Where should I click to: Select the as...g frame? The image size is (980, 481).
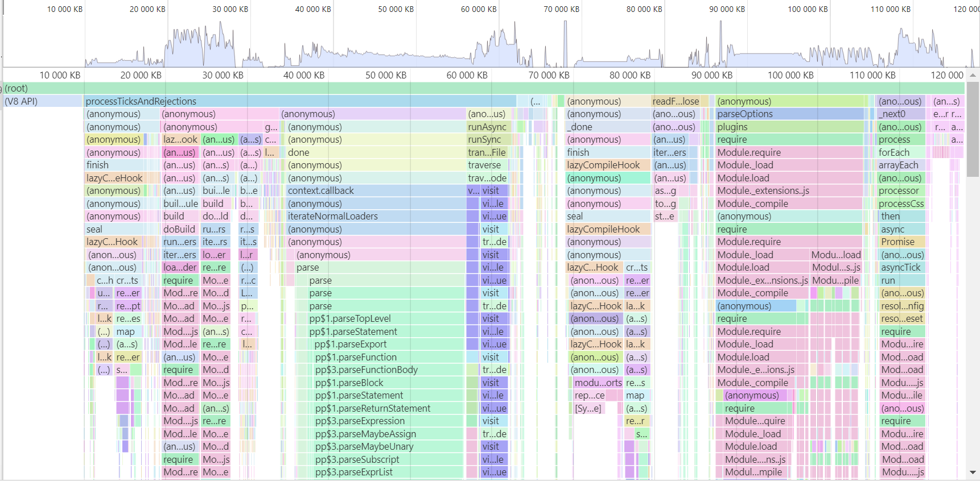(x=665, y=190)
